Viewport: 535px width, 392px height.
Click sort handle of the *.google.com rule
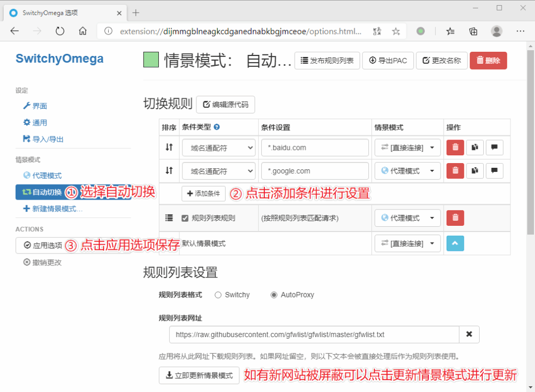169,170
